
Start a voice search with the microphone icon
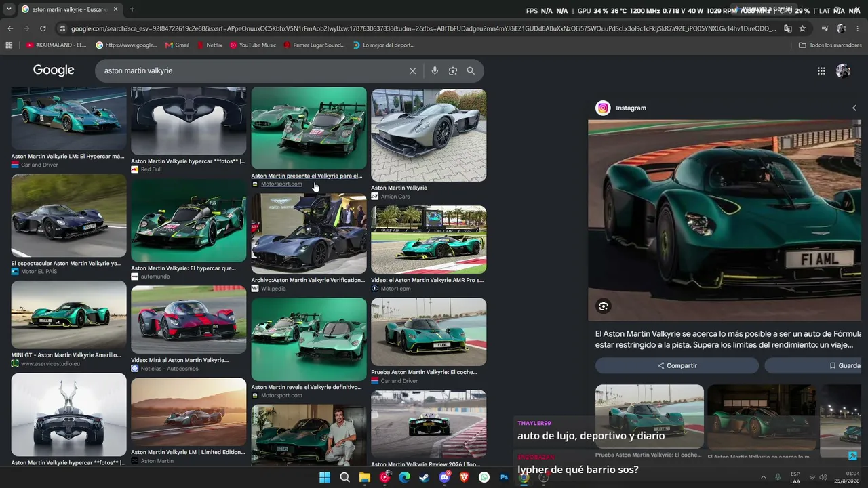[435, 71]
